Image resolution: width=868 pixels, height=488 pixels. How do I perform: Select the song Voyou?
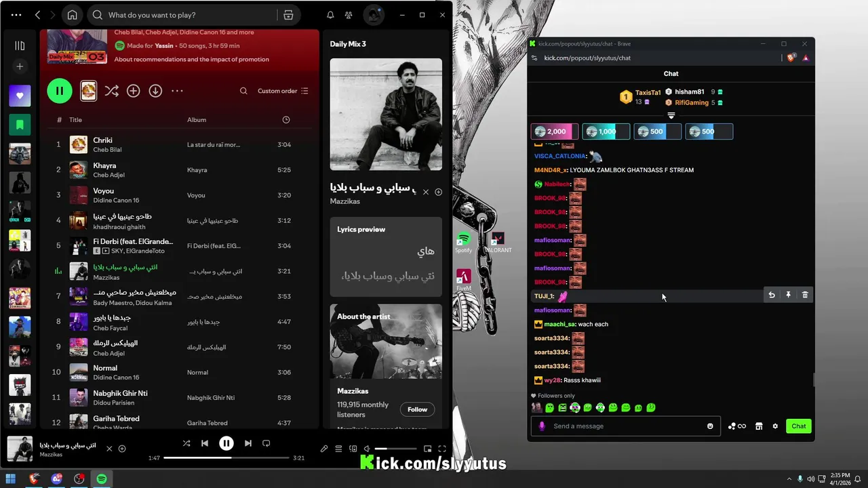tap(104, 191)
